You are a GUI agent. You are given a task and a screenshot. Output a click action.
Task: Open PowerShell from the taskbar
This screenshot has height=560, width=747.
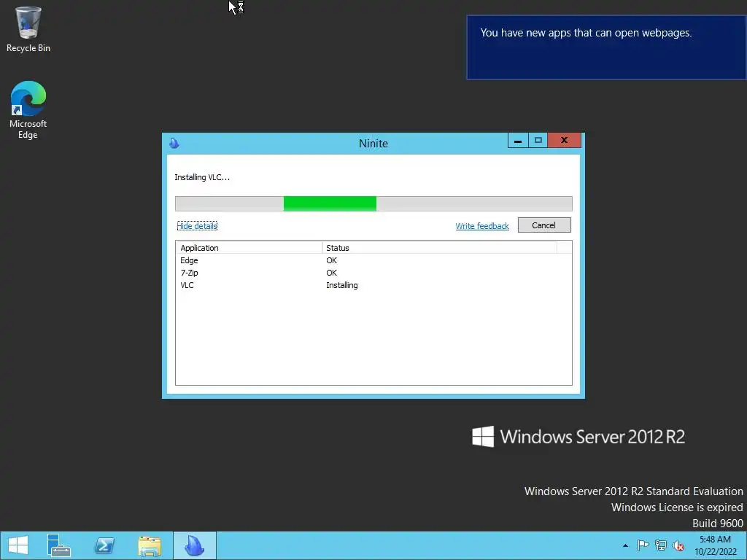104,545
